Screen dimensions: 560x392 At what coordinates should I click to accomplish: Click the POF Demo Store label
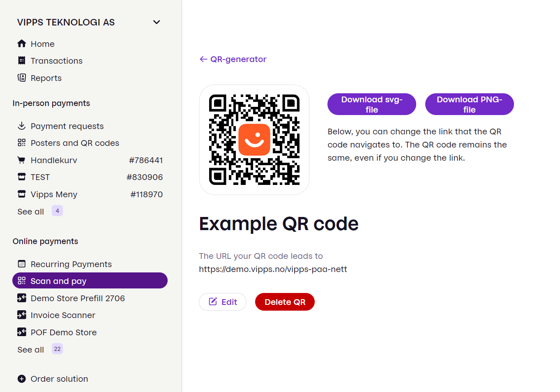[x=64, y=332]
